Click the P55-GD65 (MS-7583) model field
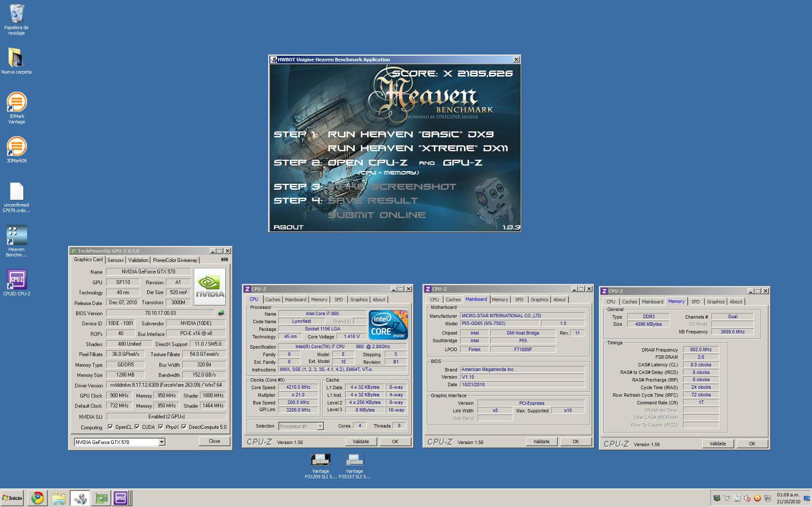 (x=499, y=323)
